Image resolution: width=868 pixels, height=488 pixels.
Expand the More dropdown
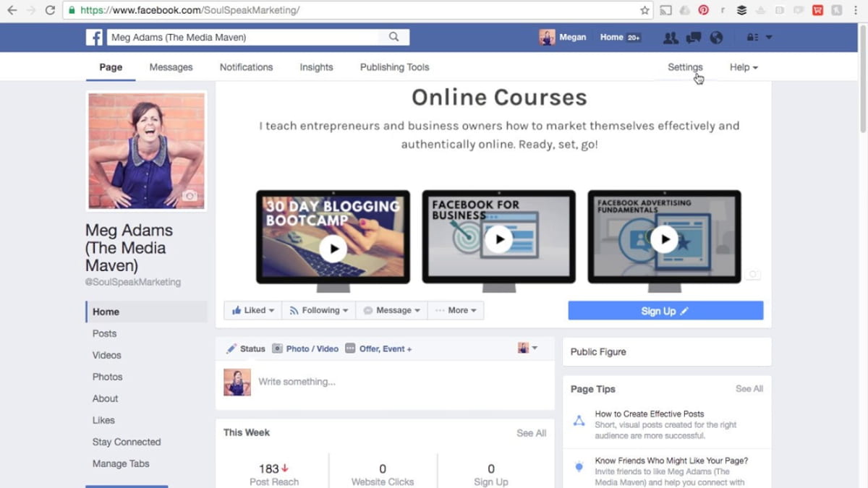pyautogui.click(x=456, y=310)
